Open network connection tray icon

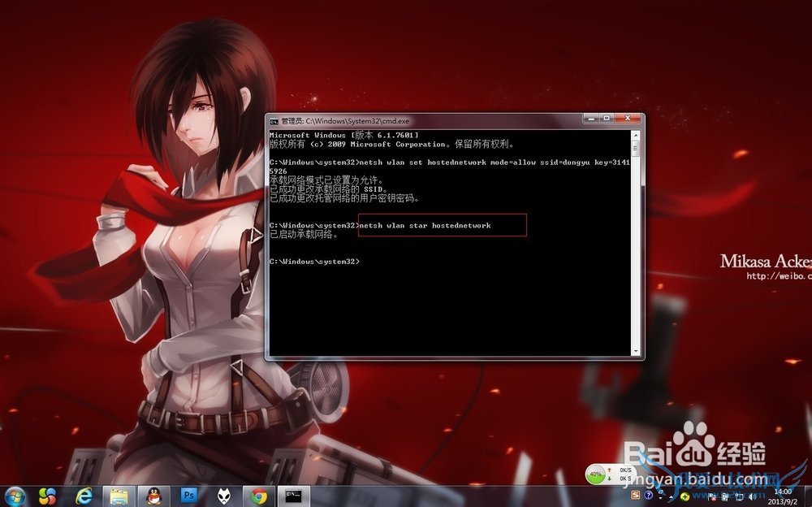point(740,497)
